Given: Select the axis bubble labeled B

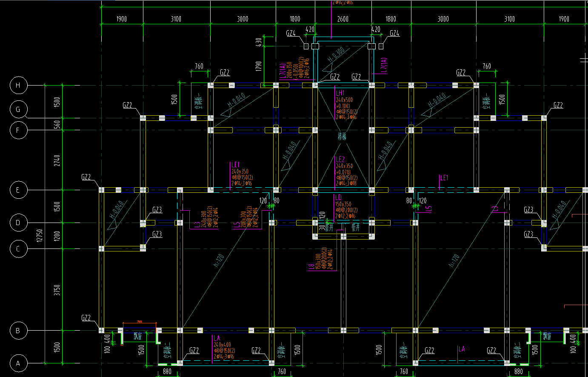Looking at the screenshot, I should click(18, 330).
